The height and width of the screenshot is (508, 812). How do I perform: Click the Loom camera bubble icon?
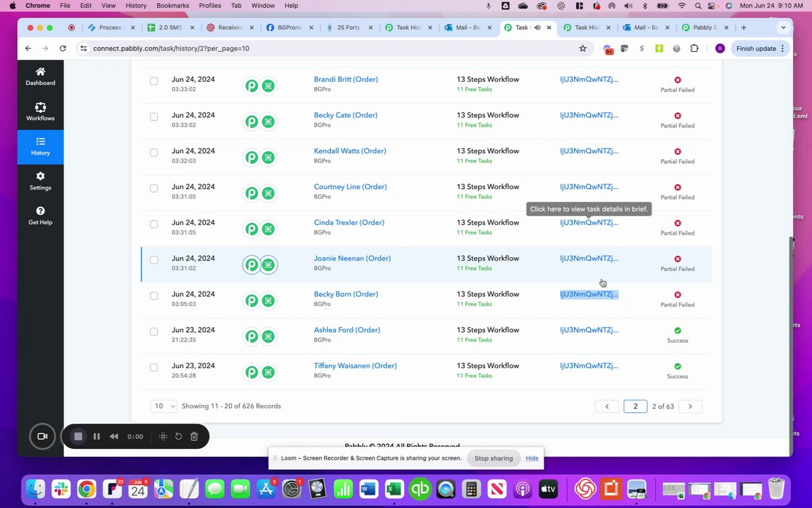[x=43, y=436]
